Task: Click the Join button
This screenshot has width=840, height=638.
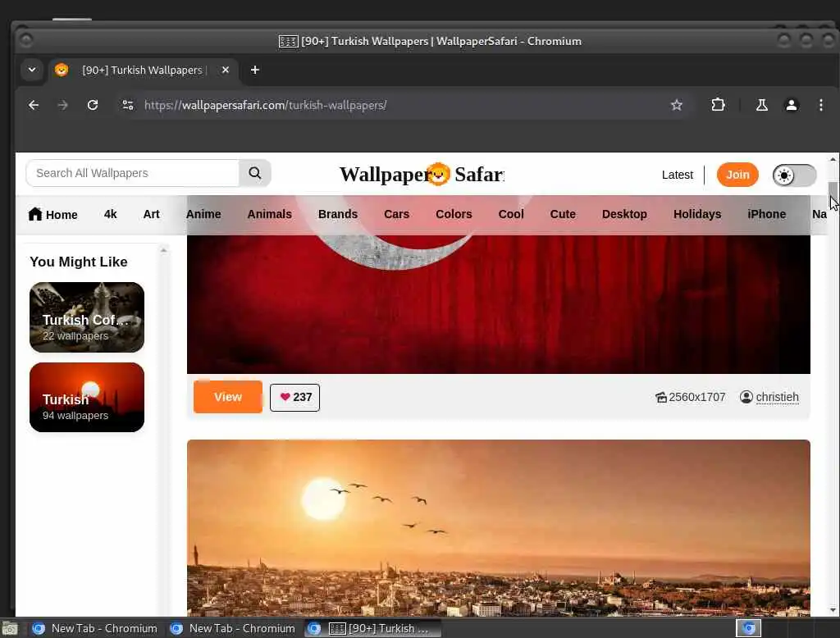Action: (737, 175)
